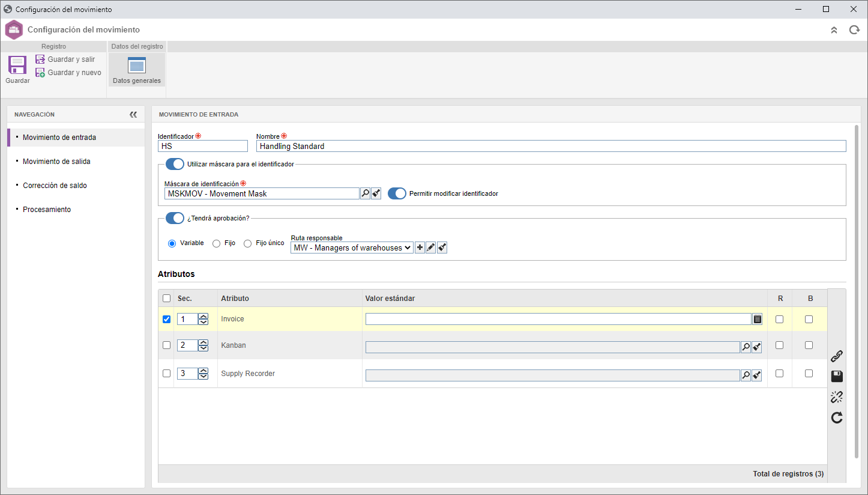Click the Configuración del movimiento app logo
This screenshot has width=868, height=495.
tap(14, 30)
